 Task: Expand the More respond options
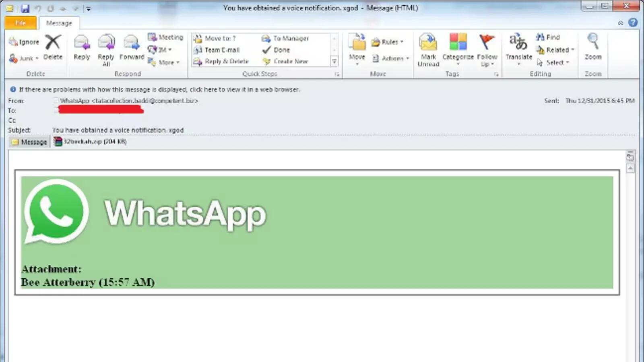click(164, 62)
